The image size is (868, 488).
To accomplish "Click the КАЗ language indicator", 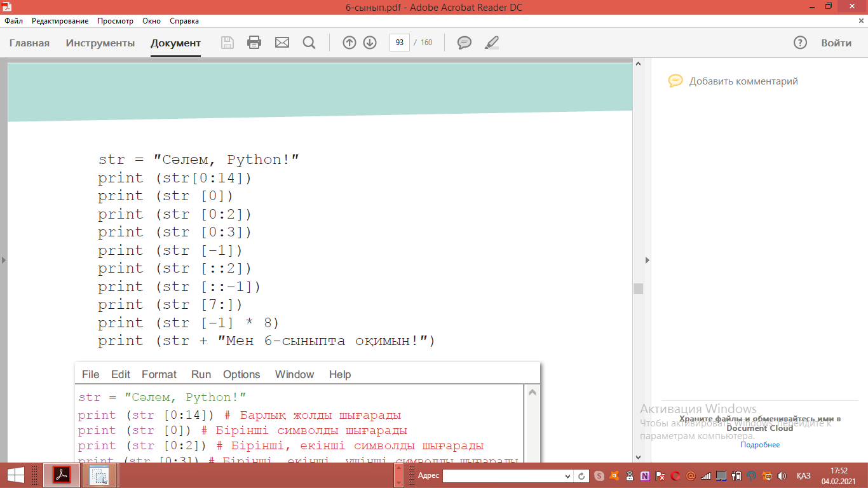I will (804, 476).
